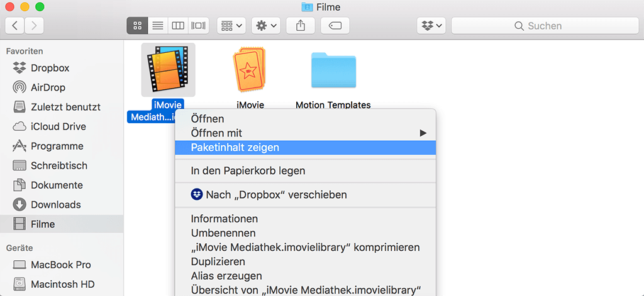This screenshot has width=644, height=296.
Task: Click the Favoriten sidebar heading
Action: [x=25, y=52]
